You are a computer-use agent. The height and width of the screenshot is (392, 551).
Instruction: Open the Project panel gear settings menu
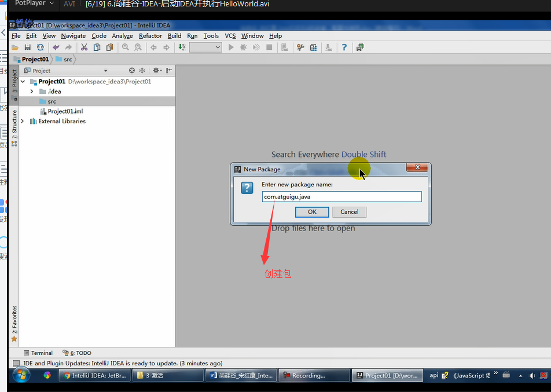point(157,70)
